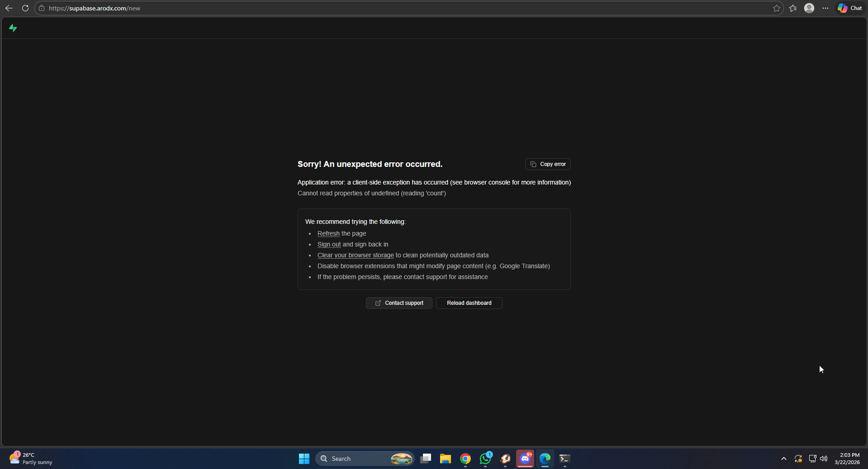868x469 pixels.
Task: Switch to Microsoft Edge on the taskbar
Action: [x=545, y=459]
